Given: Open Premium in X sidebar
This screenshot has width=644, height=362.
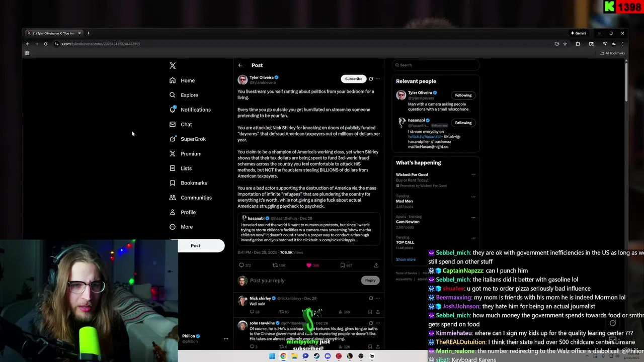Looking at the screenshot, I should point(185,154).
